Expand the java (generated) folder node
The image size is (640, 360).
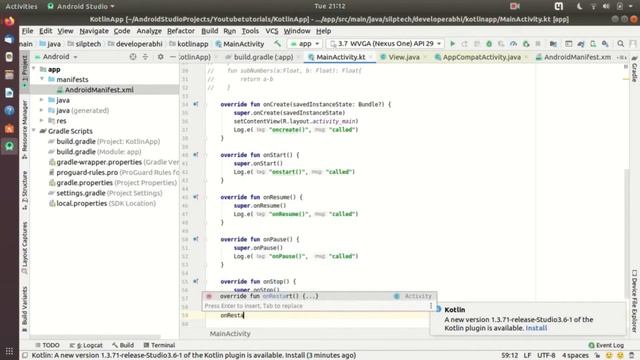[x=42, y=110]
